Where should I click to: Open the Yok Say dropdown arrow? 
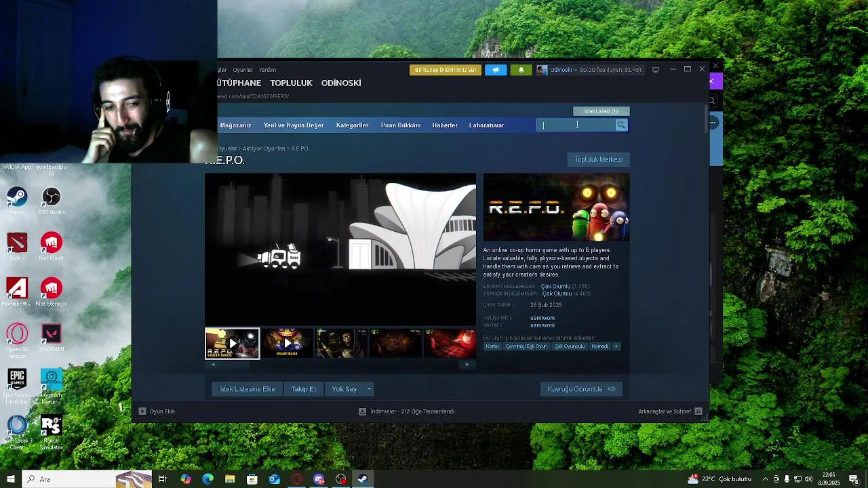click(x=369, y=389)
